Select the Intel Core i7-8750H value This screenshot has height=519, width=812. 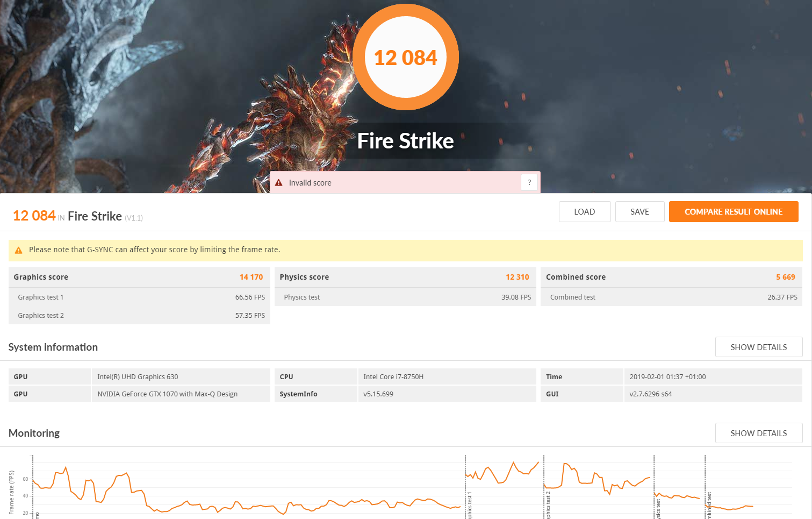(393, 377)
